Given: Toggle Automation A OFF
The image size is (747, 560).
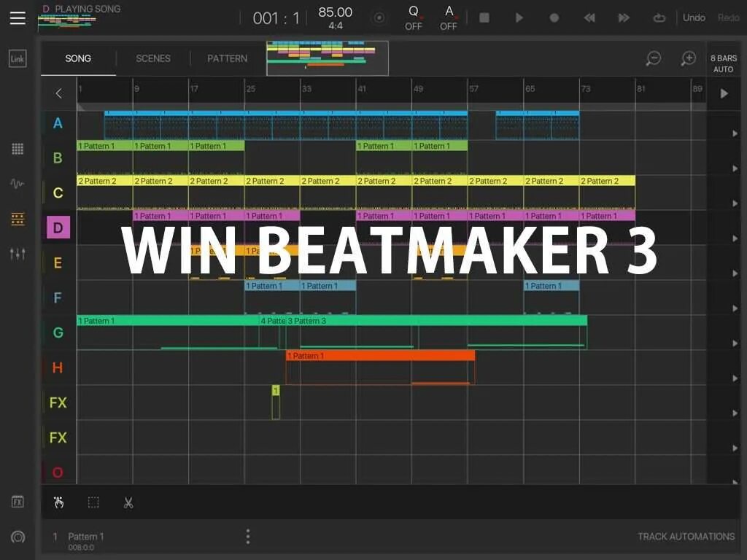Looking at the screenshot, I should tap(449, 18).
